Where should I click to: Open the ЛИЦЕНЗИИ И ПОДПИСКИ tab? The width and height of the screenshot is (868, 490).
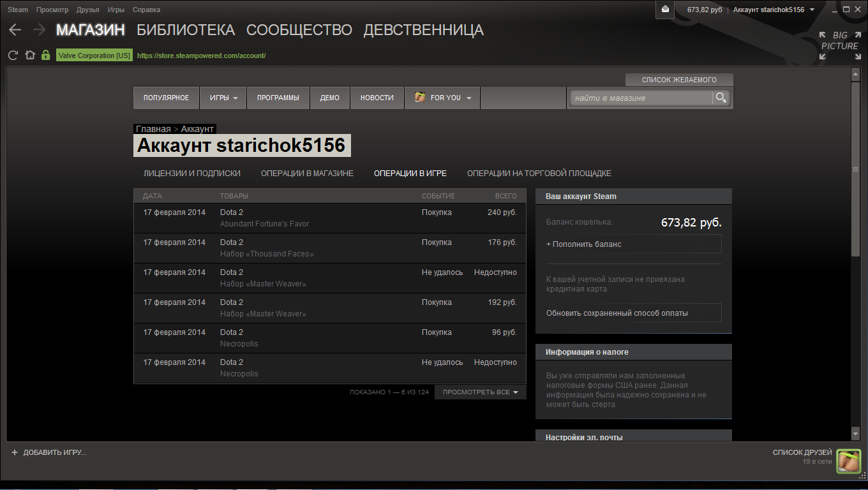coord(192,173)
